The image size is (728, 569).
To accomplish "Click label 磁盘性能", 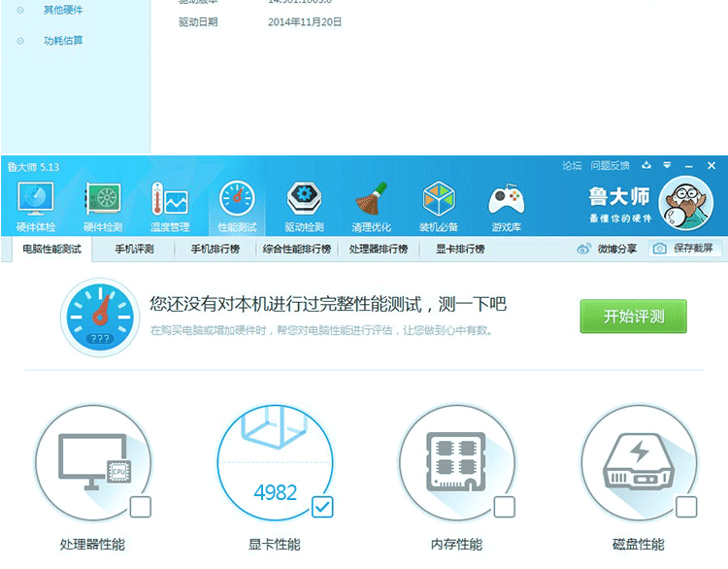I will tap(639, 545).
